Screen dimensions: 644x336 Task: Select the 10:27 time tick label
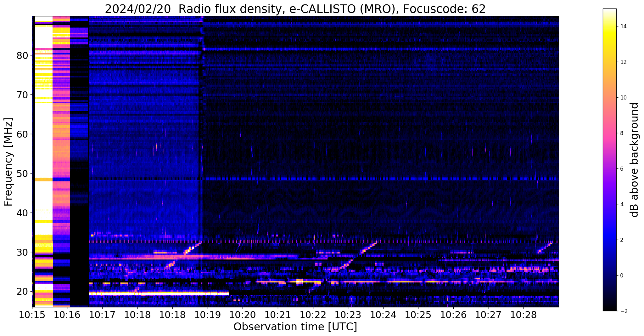488,315
